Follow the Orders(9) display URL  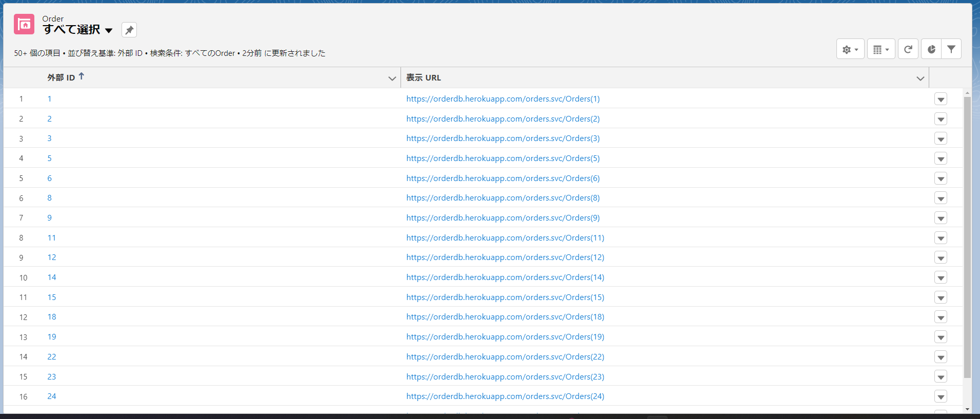[503, 218]
